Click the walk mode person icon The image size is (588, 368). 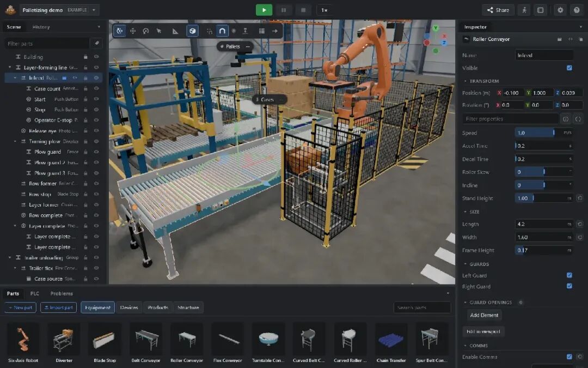524,10
